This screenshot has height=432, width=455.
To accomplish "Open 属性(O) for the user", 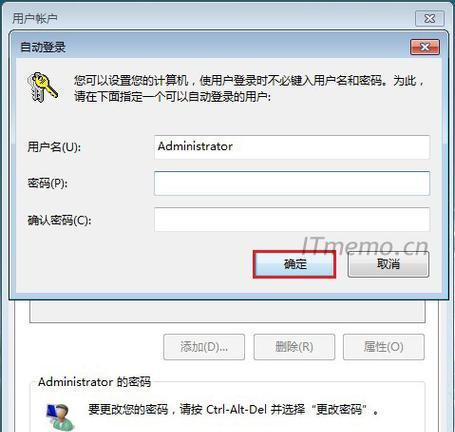I will click(x=384, y=347).
